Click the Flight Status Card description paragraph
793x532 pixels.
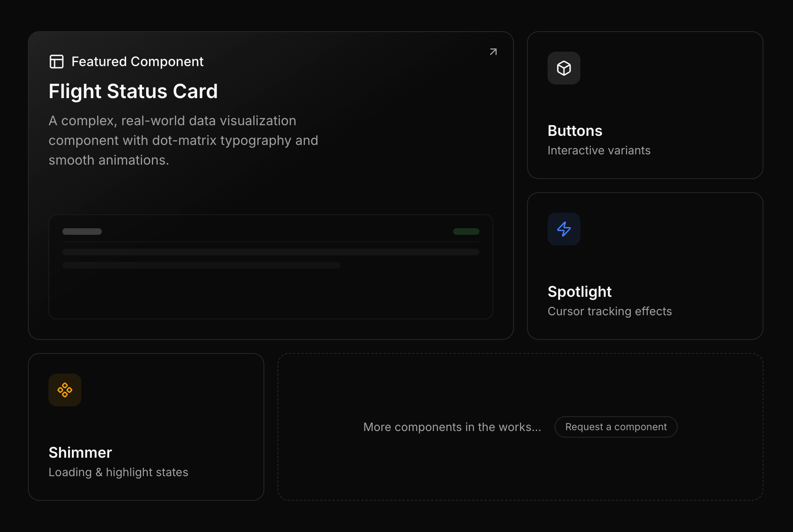point(183,140)
